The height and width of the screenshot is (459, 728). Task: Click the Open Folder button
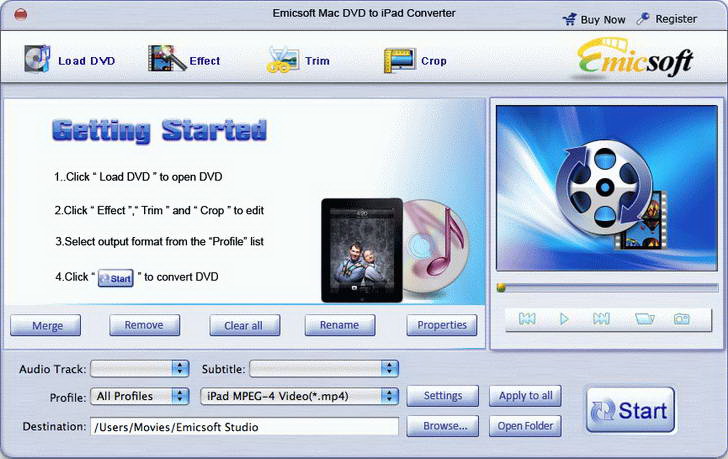click(525, 426)
